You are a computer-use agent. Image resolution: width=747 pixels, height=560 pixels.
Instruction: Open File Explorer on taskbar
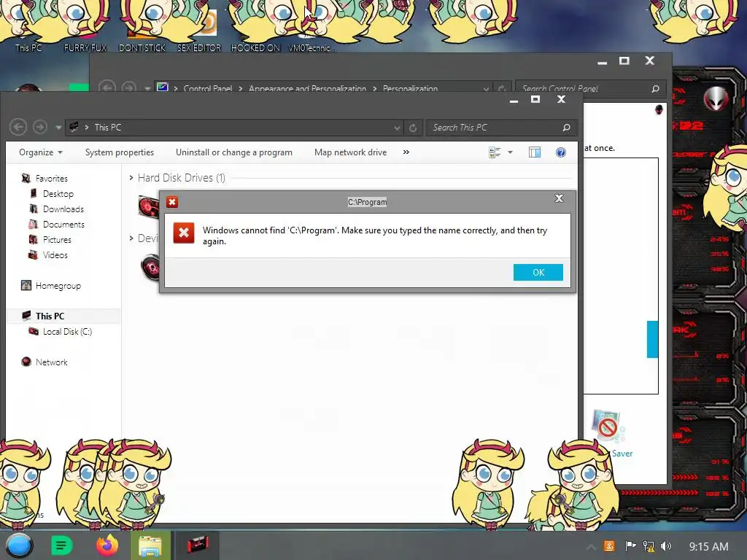pyautogui.click(x=150, y=546)
